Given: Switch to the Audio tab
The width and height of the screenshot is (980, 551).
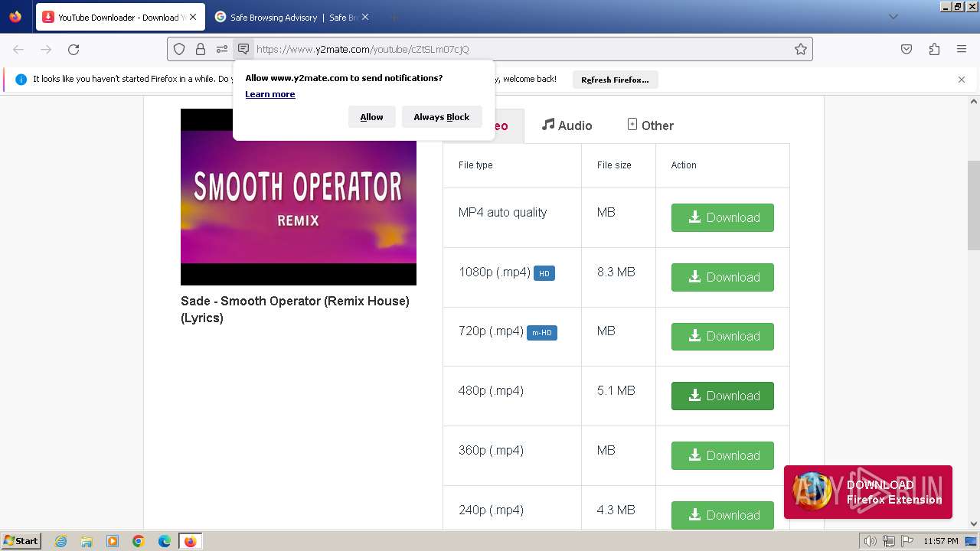Looking at the screenshot, I should 567,126.
